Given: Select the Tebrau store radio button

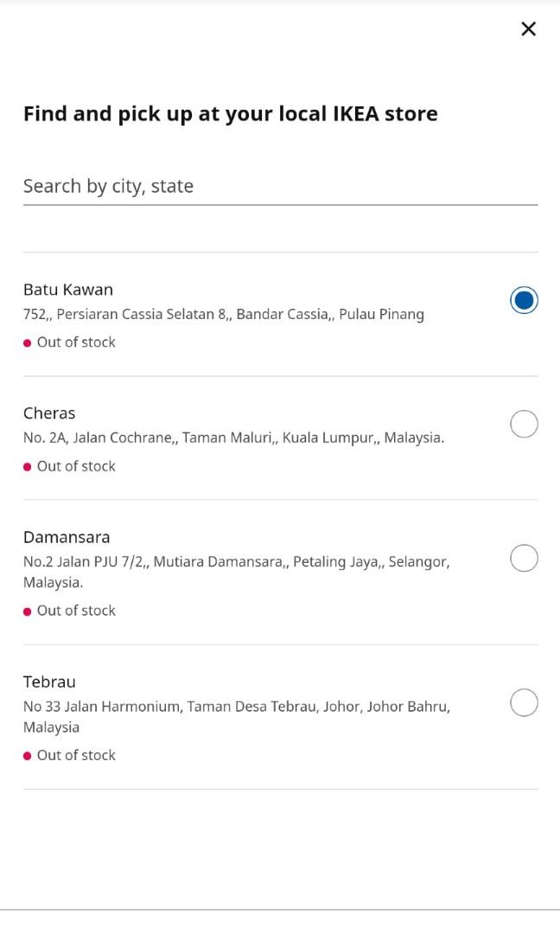Looking at the screenshot, I should point(524,703).
